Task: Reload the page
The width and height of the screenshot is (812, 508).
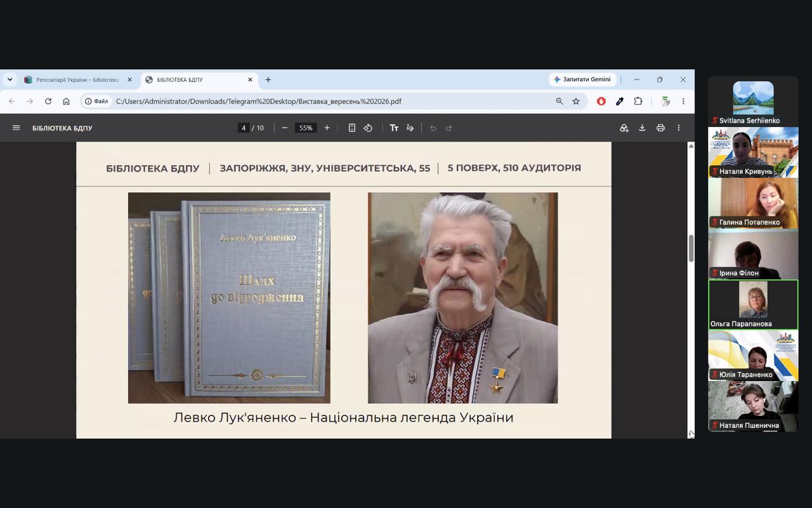Action: click(48, 101)
